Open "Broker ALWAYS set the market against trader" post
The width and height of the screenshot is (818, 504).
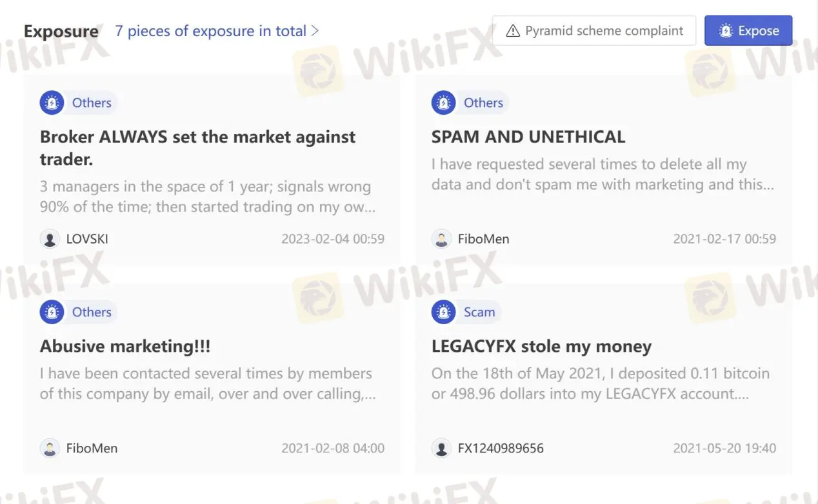coord(197,147)
